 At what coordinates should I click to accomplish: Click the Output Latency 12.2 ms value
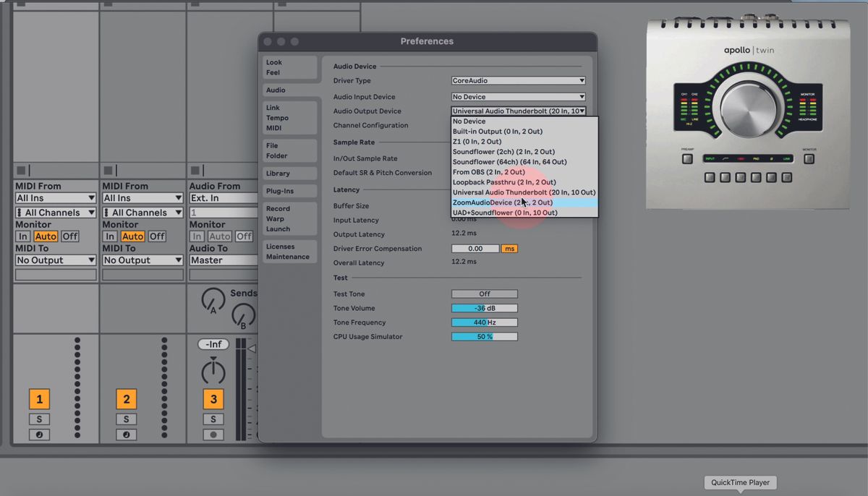pos(464,234)
